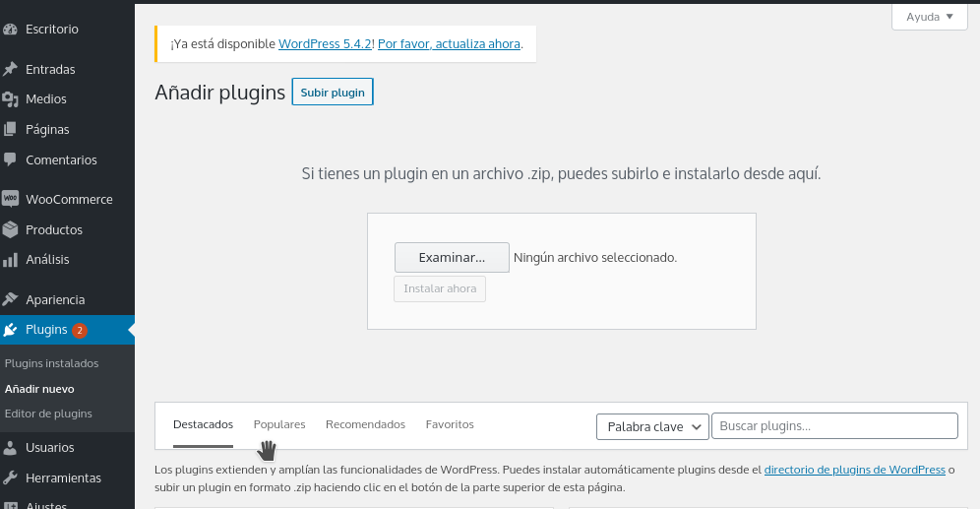Click the Páginas pages icon
980x509 pixels.
tap(10, 130)
